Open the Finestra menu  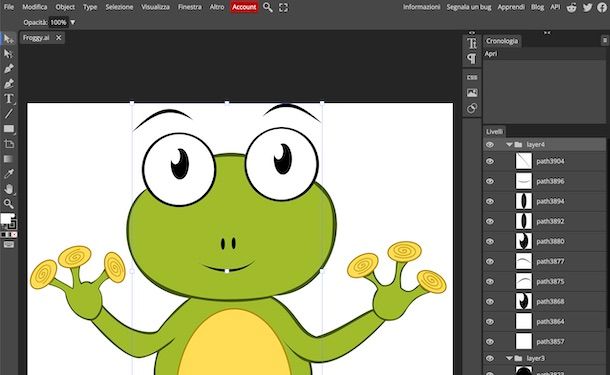tap(190, 7)
